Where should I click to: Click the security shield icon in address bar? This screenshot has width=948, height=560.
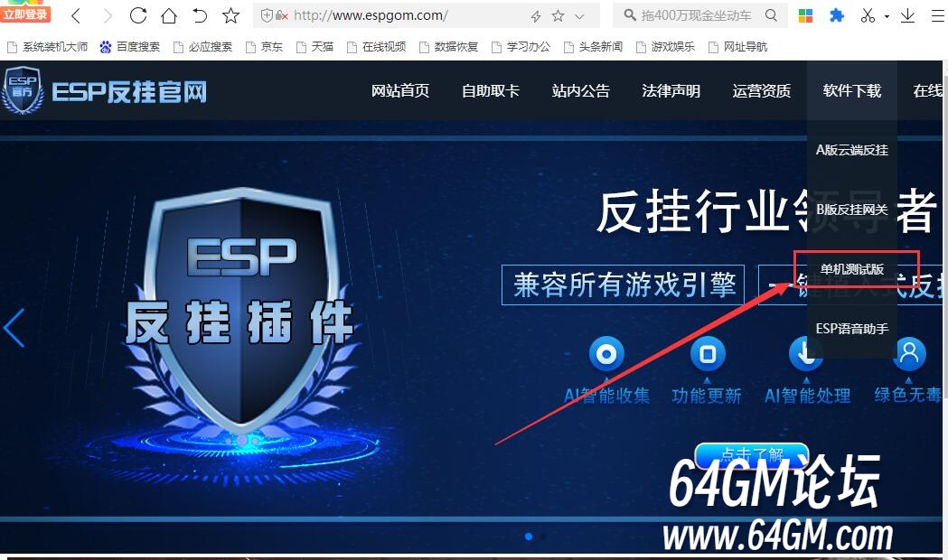[x=267, y=15]
